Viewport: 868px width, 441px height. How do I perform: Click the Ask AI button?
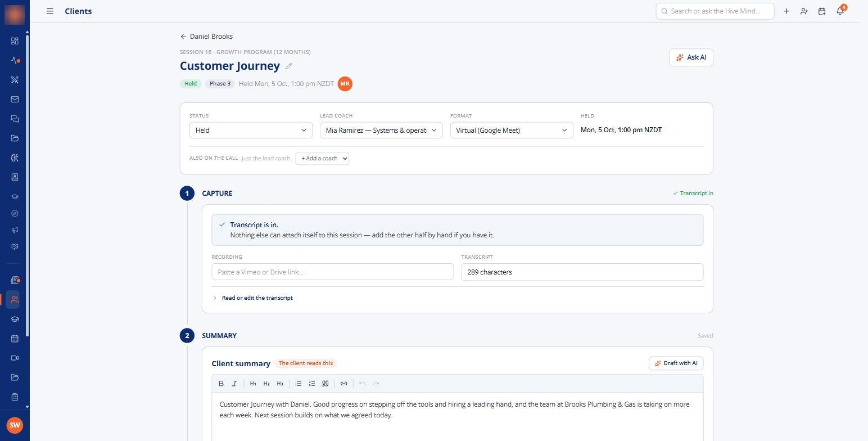coord(691,57)
